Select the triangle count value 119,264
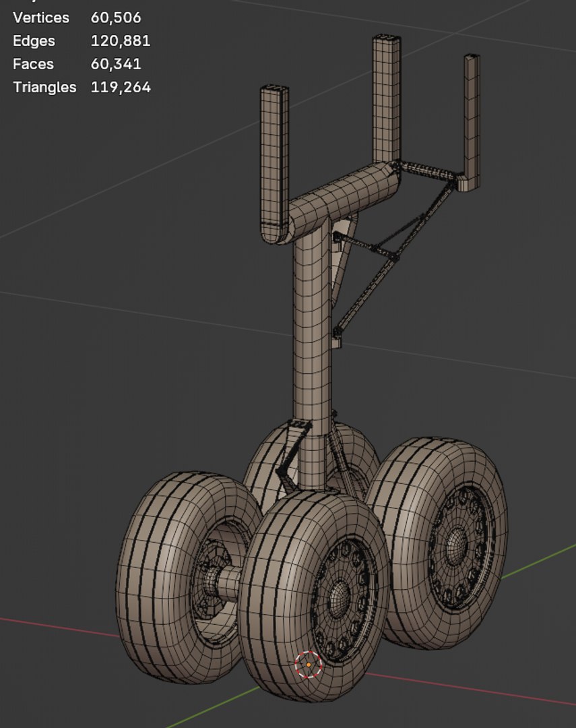576x728 pixels. click(121, 87)
